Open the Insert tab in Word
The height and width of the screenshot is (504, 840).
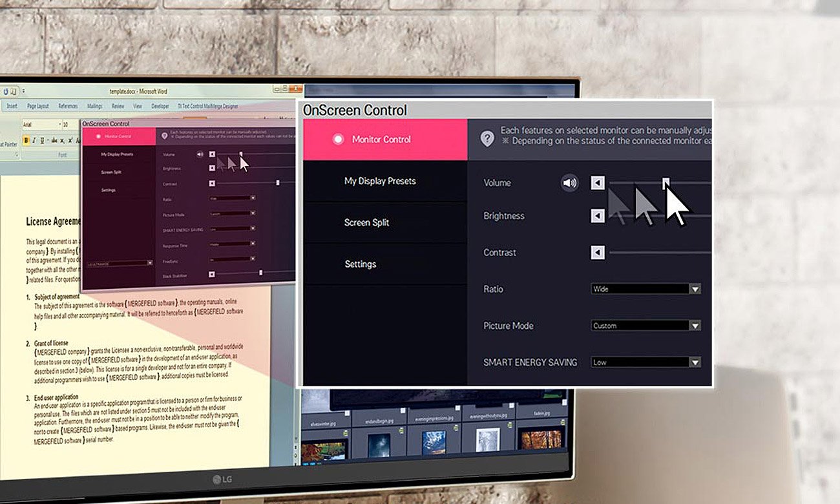(x=12, y=106)
